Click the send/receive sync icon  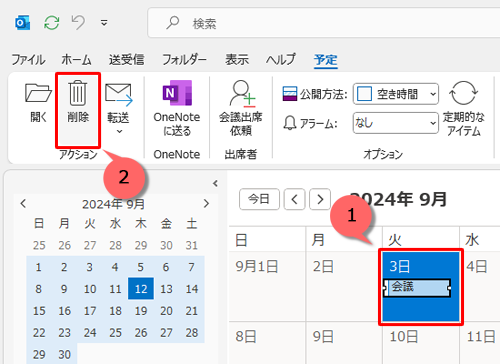(52, 23)
